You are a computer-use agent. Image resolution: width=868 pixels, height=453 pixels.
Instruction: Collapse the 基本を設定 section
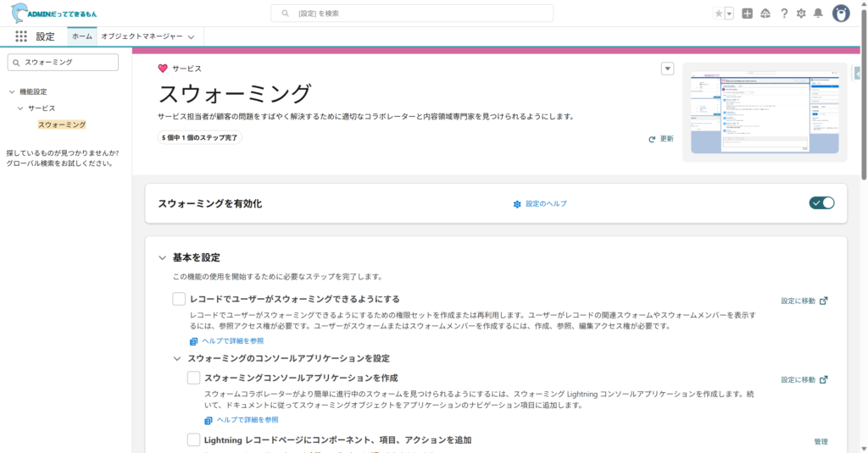coord(162,257)
